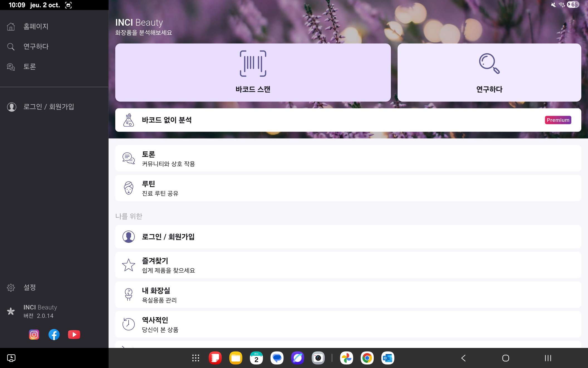
Task: Tap the barcode scan icon
Action: [x=253, y=64]
